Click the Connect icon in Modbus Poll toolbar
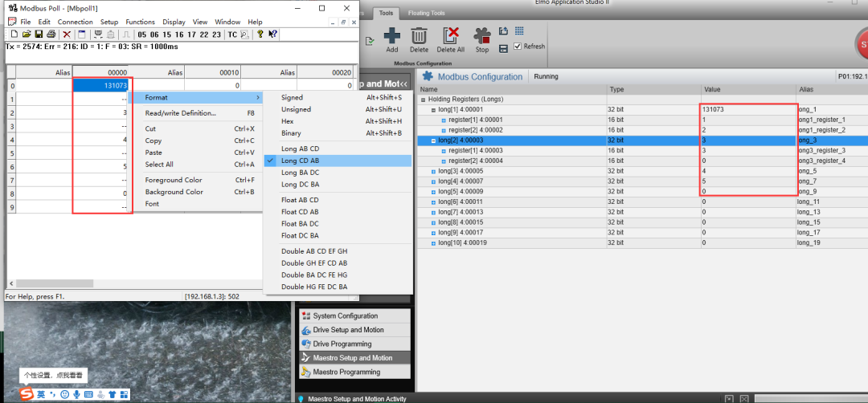Screen dimensions: 868x403 tap(97, 35)
